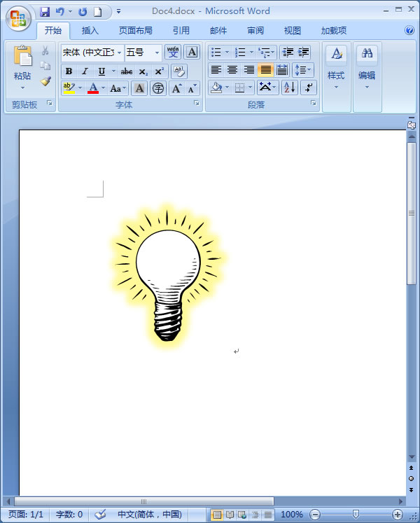Open the font size dropdown (五号)
The image size is (420, 523).
click(x=156, y=53)
